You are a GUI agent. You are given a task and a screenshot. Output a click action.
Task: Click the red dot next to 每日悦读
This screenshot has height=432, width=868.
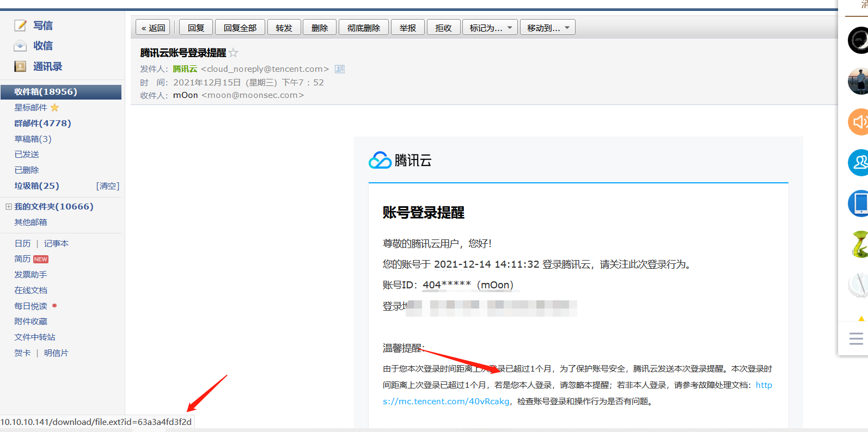[x=54, y=306]
